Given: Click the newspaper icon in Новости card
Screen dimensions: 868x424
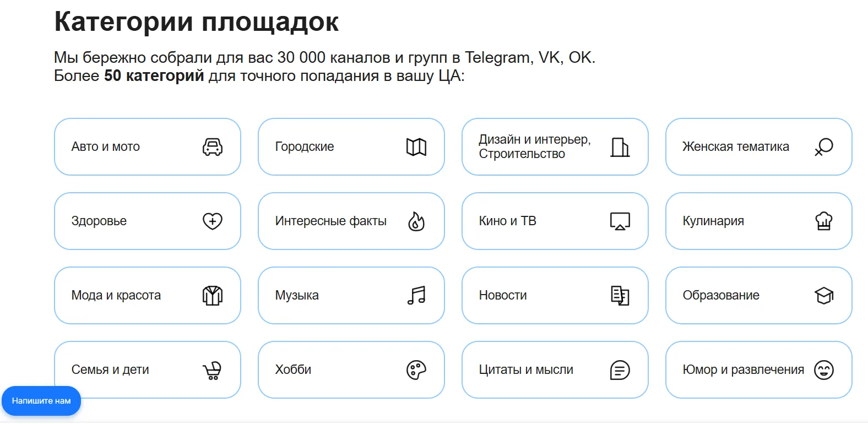Looking at the screenshot, I should (x=620, y=296).
